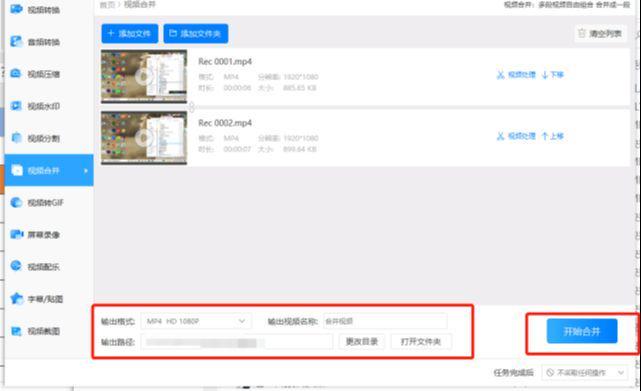Select the 00:00:06 duration of Rec 0001.mp4
The image size is (641, 391).
[237, 88]
